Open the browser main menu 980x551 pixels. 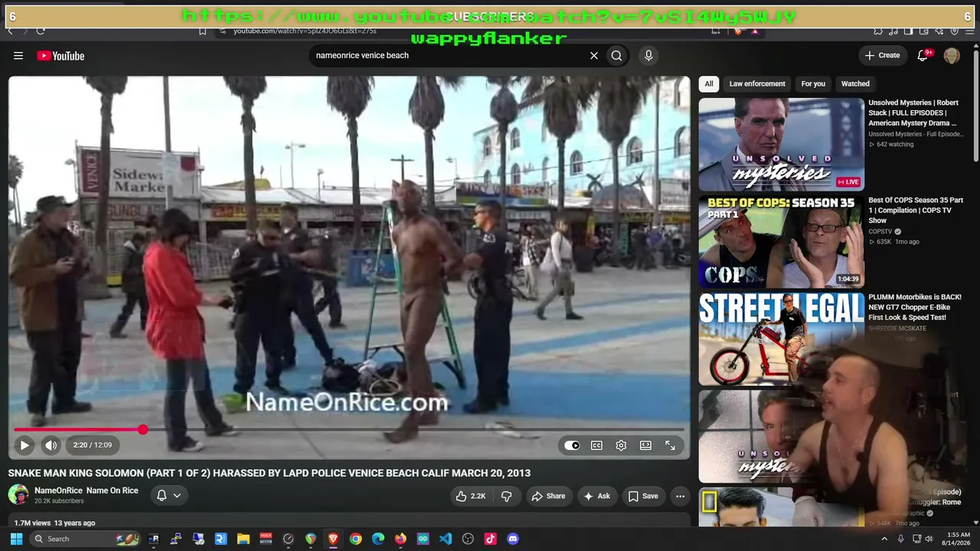coord(971,31)
